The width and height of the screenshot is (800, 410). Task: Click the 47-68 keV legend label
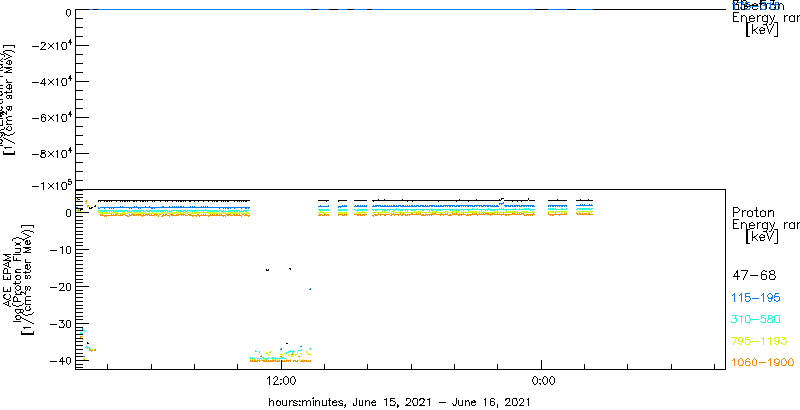pyautogui.click(x=754, y=276)
